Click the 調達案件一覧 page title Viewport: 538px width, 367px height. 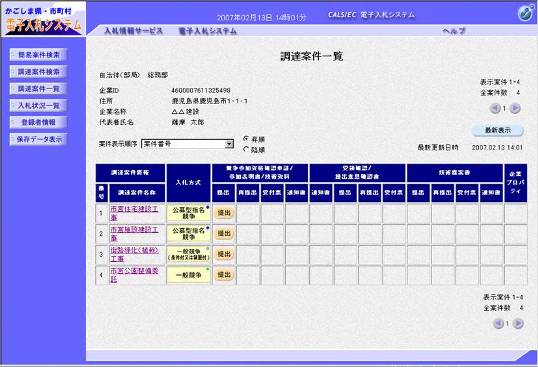click(x=312, y=57)
